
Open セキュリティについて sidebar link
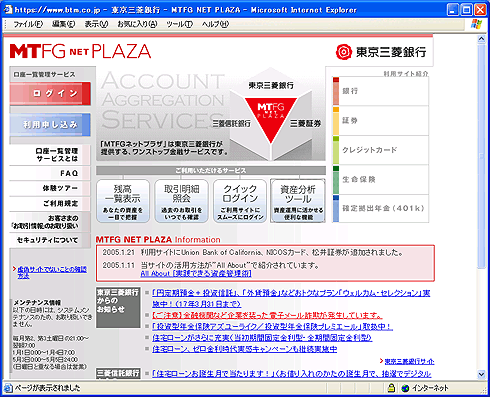[50, 240]
